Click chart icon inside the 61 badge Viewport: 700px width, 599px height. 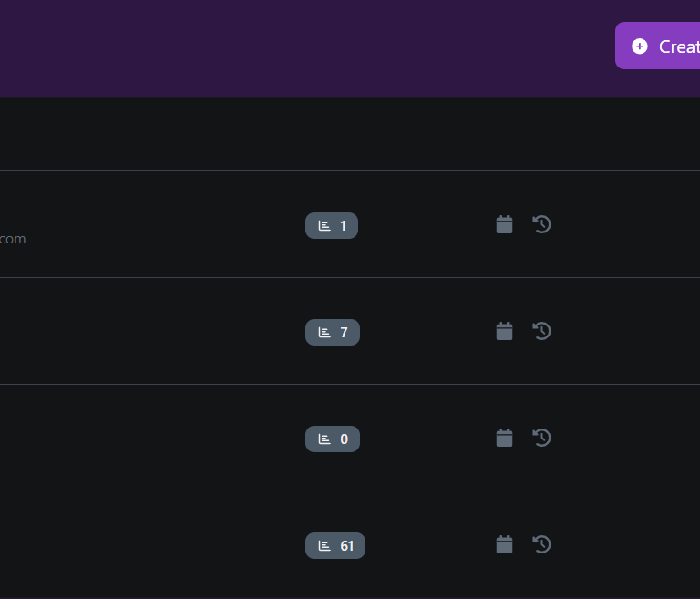click(324, 546)
